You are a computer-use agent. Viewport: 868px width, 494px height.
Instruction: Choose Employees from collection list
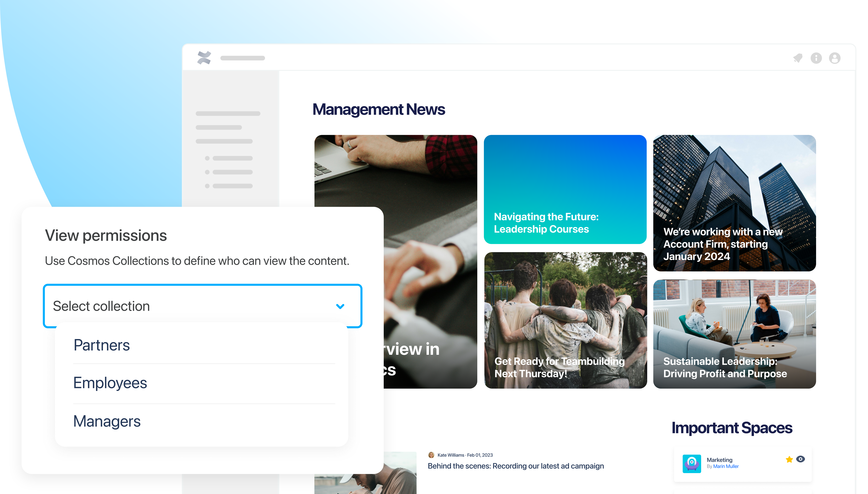(x=110, y=383)
